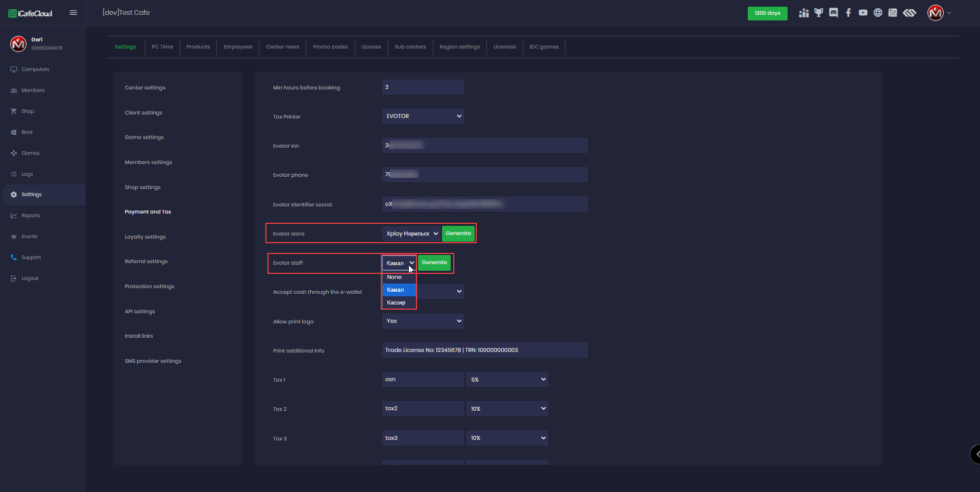Open Loyalty settings in settings list
This screenshot has width=980, height=492.
pos(145,237)
